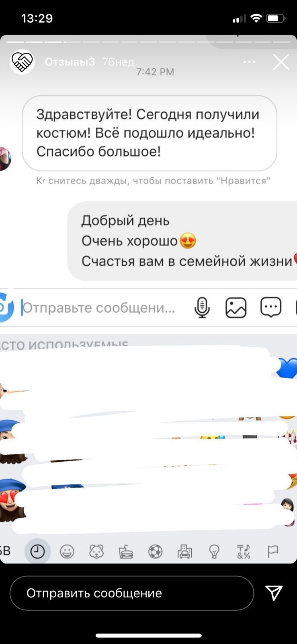The image size is (297, 644).
Task: Open the photo gallery image icon
Action: (236, 308)
